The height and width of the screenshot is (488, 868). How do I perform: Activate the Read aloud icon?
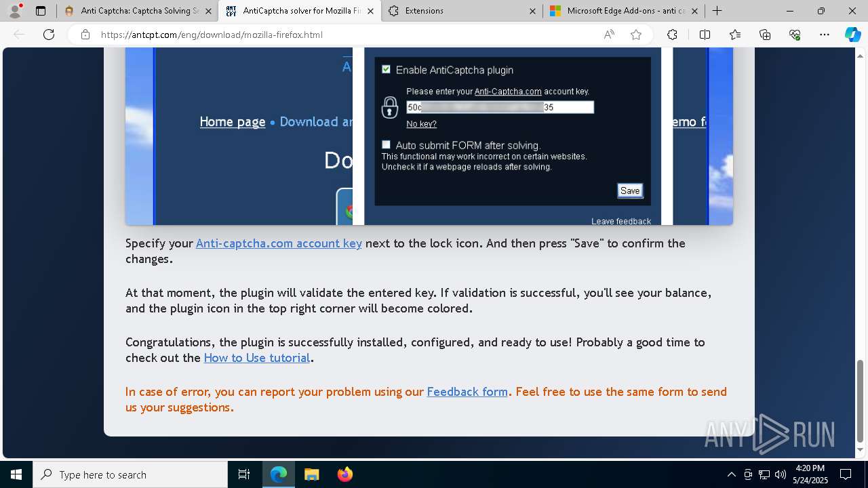pyautogui.click(x=609, y=35)
